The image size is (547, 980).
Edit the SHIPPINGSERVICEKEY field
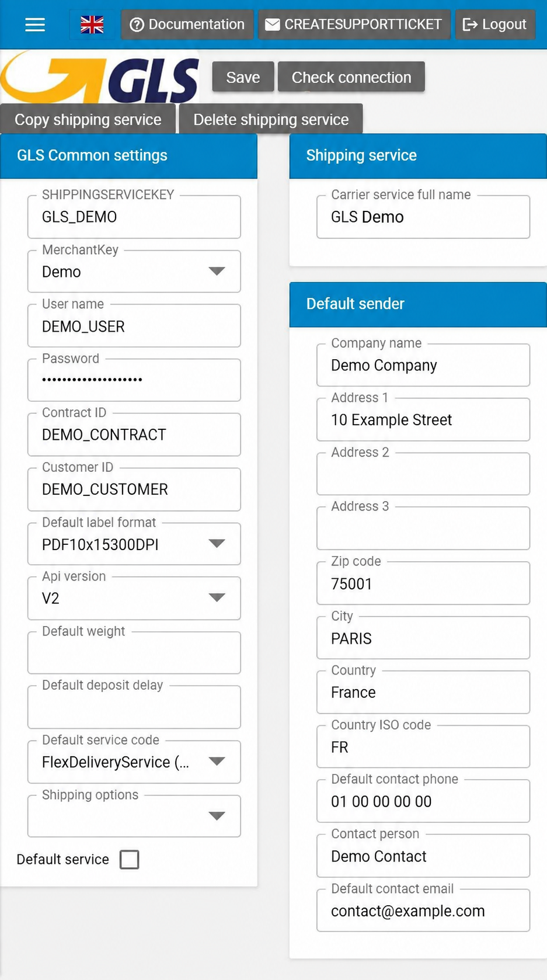pos(134,217)
